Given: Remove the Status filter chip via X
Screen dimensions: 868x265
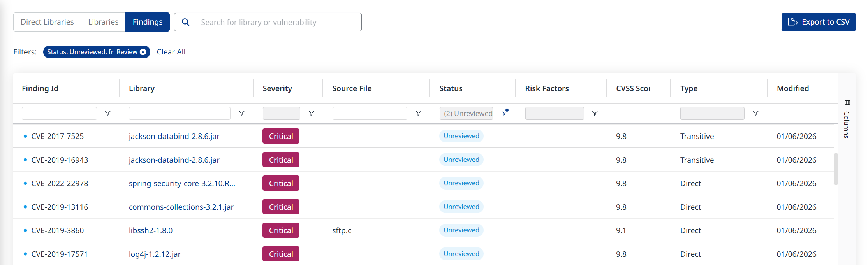Looking at the screenshot, I should pyautogui.click(x=143, y=52).
